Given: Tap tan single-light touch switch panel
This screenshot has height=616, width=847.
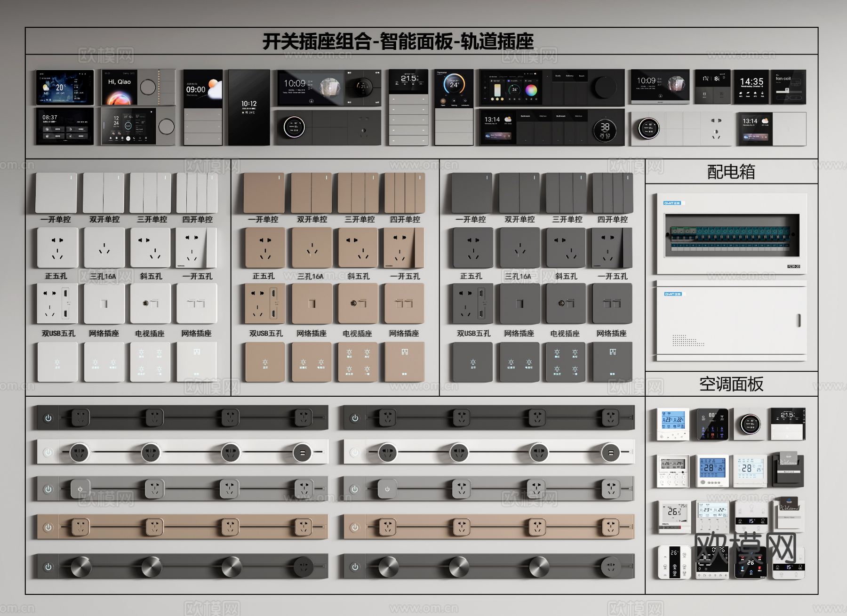Looking at the screenshot, I should (265, 362).
